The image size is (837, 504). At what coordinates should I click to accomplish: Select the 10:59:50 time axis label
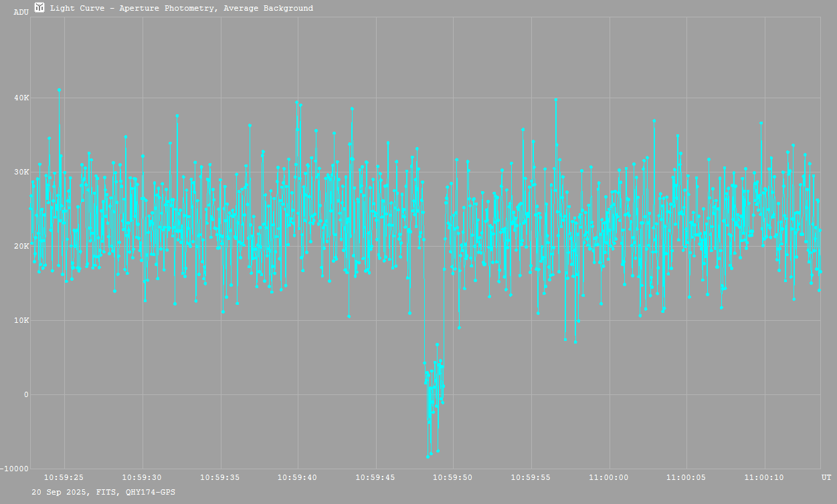453,478
